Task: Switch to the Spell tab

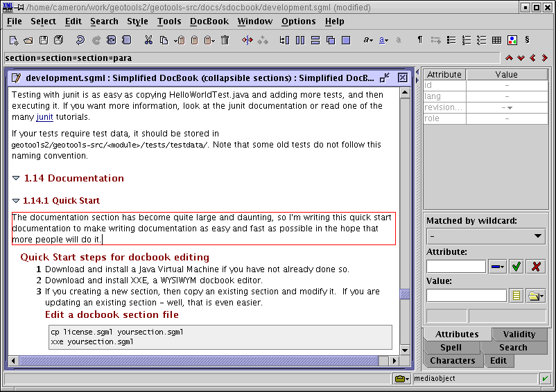Action: pyautogui.click(x=451, y=348)
